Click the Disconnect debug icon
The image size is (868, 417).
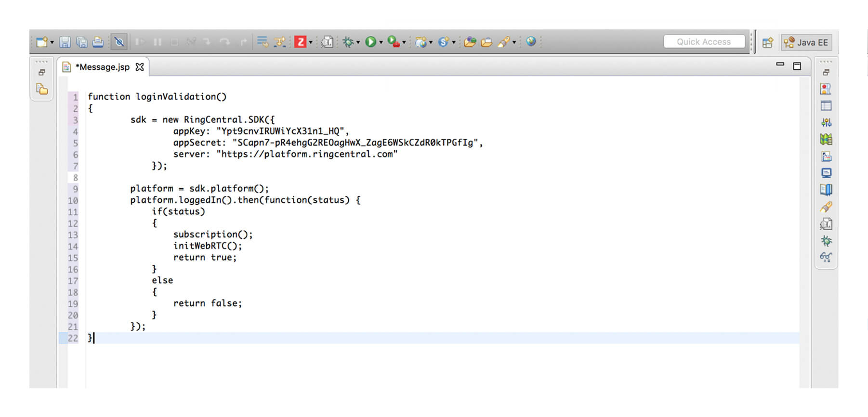pos(191,42)
